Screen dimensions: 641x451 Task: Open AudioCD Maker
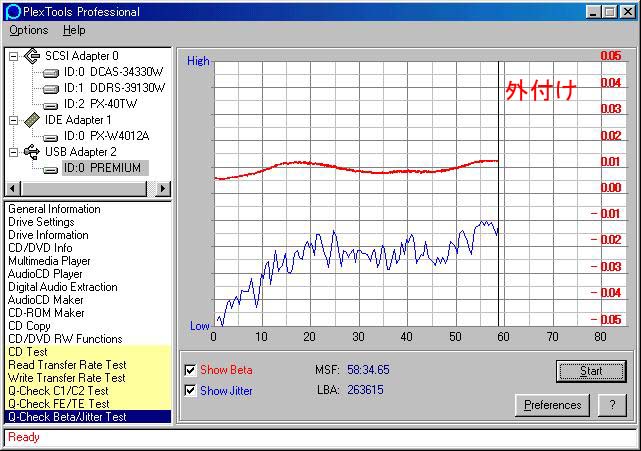tap(45, 300)
